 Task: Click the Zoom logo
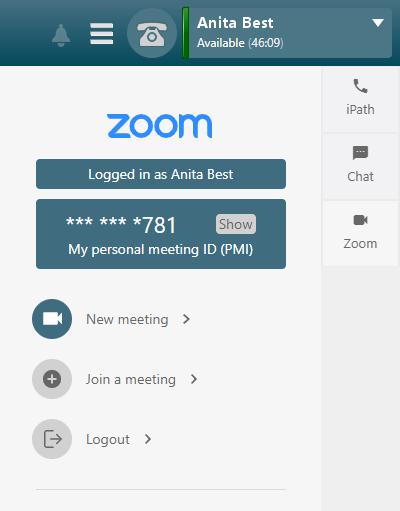(x=160, y=126)
